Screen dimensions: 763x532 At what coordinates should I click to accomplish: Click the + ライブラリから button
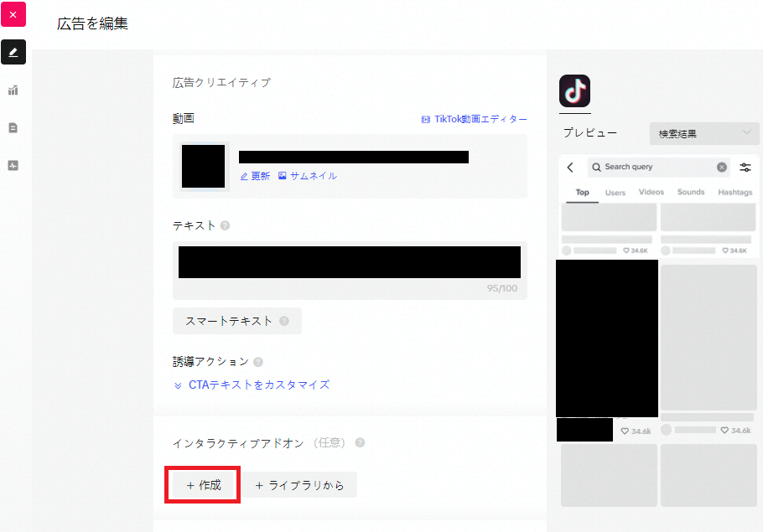300,485
